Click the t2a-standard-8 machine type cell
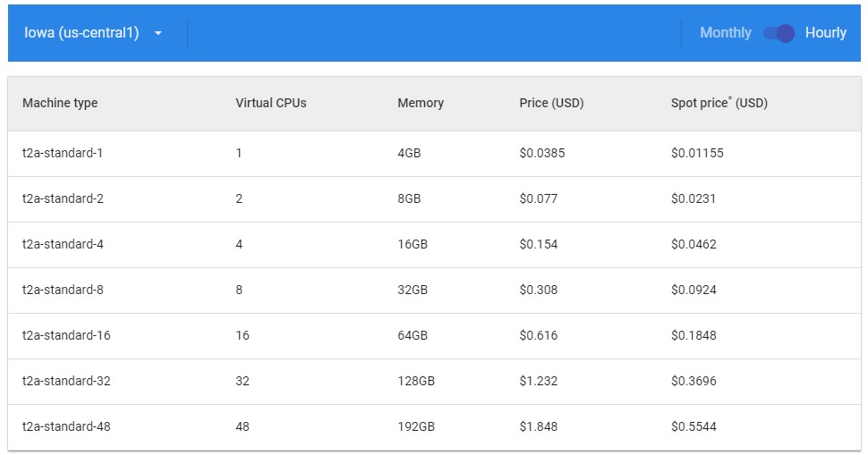868x455 pixels. [x=63, y=290]
